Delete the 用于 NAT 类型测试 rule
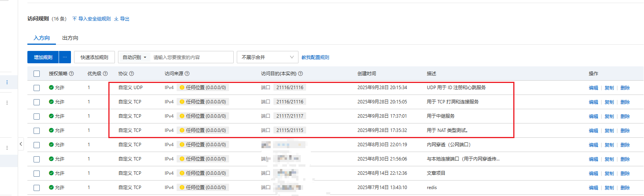Screen dimensions: 644x196 [x=625, y=131]
